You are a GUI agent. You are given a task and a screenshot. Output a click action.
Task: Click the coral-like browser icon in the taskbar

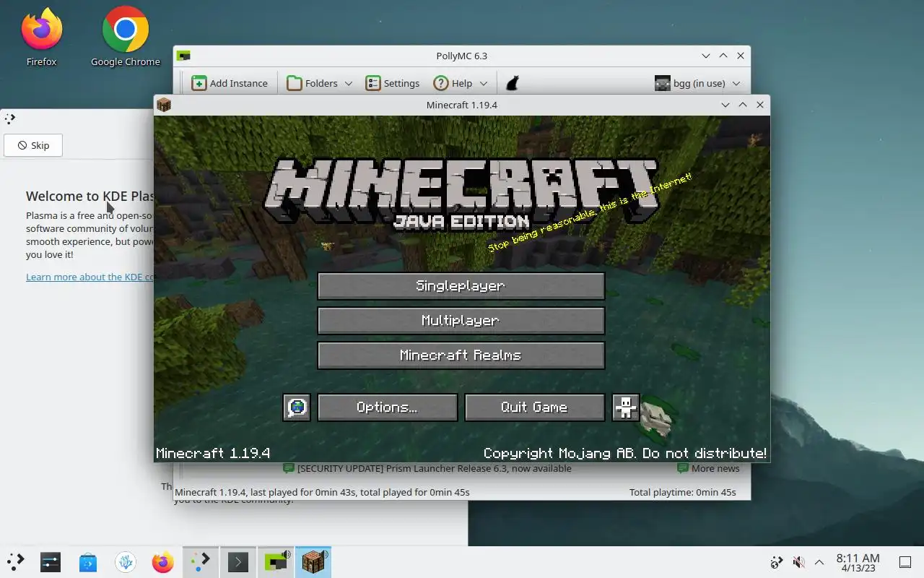126,562
